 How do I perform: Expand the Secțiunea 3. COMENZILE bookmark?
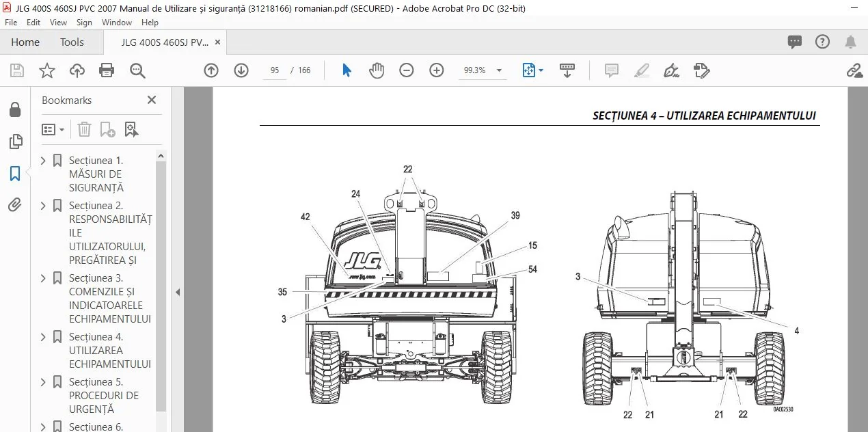[x=44, y=278]
